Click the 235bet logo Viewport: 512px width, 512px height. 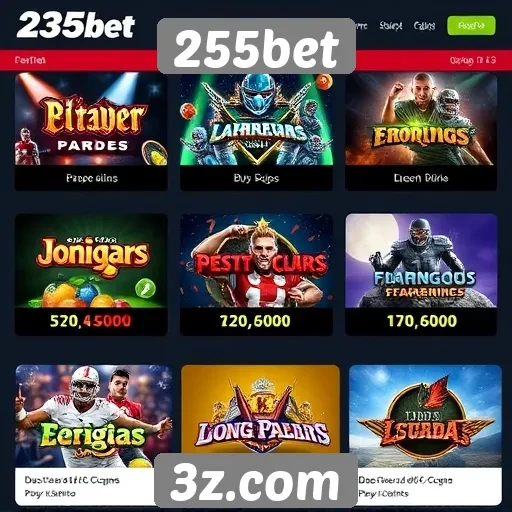coord(76,25)
